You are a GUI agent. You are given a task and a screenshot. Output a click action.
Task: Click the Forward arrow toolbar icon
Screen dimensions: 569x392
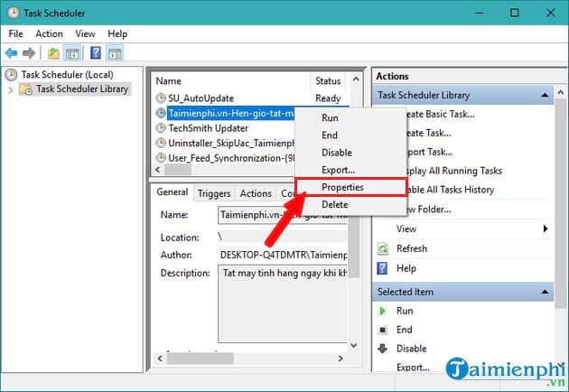pos(29,53)
